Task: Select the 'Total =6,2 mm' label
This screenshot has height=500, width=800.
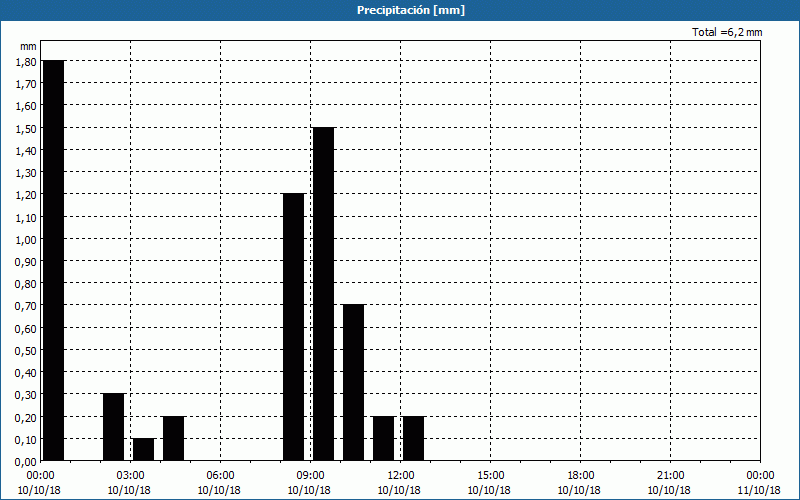Action: pos(727,32)
